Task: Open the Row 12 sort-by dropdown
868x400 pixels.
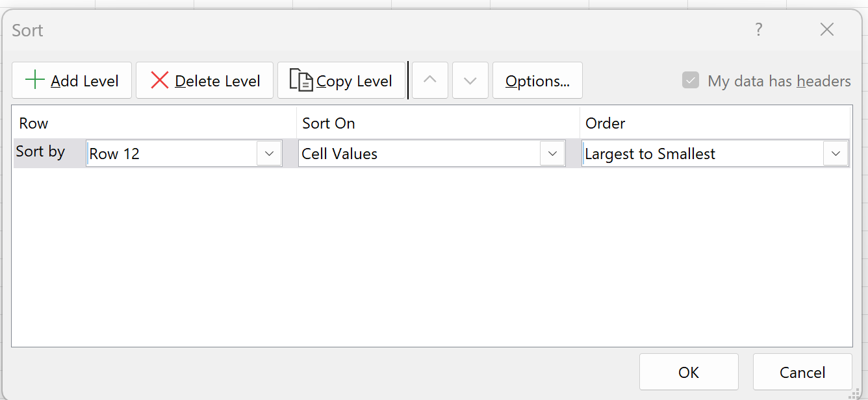Action: (x=268, y=153)
